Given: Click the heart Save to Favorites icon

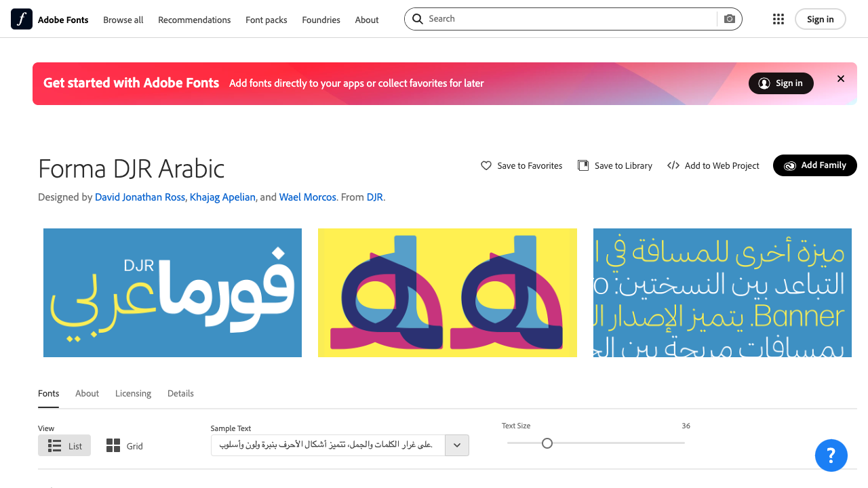Looking at the screenshot, I should (x=486, y=165).
